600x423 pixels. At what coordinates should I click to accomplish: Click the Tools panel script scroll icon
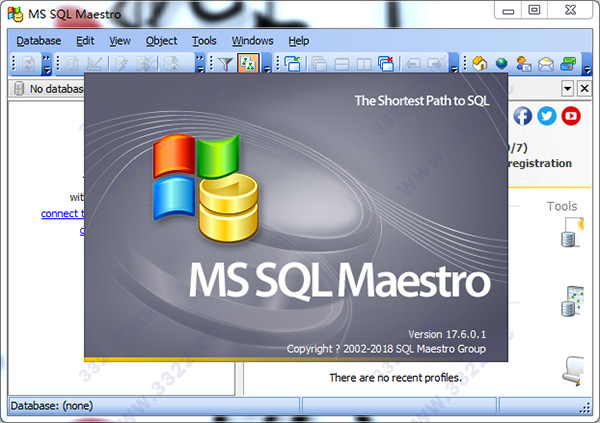(x=573, y=371)
